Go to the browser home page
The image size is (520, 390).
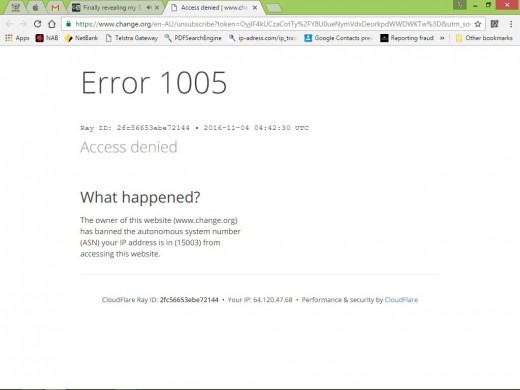click(x=52, y=24)
